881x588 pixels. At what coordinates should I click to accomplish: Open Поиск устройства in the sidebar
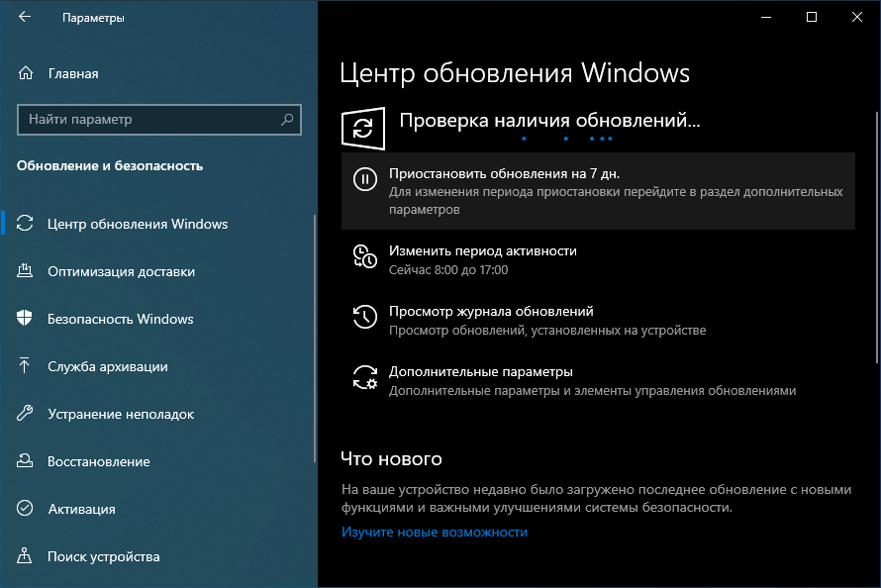(103, 556)
